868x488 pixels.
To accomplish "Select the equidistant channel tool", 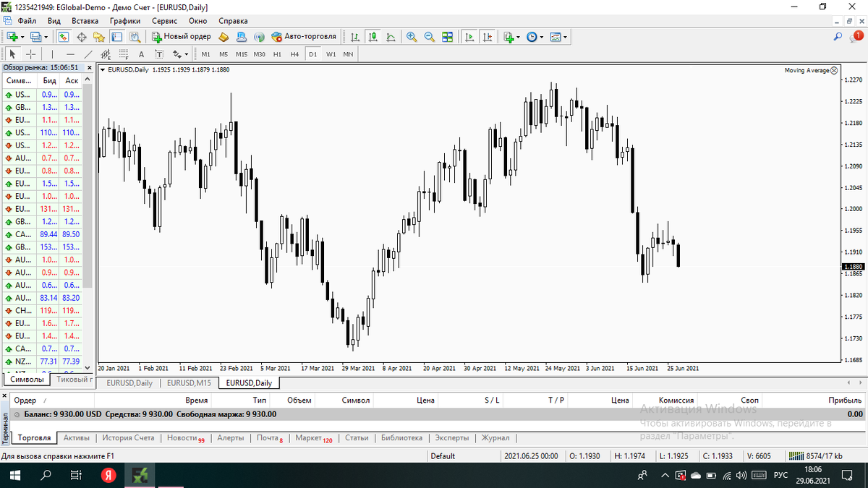I will click(106, 54).
